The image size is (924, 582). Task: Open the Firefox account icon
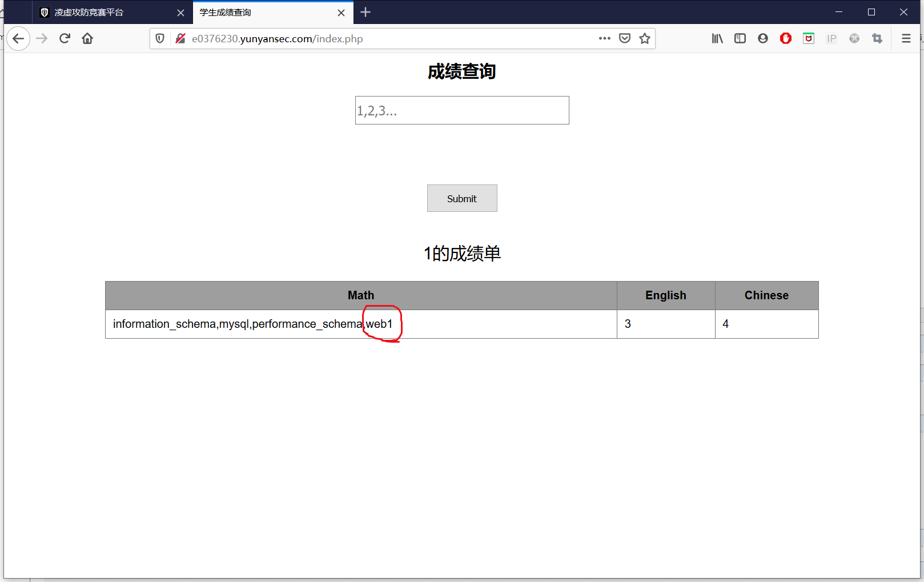pyautogui.click(x=763, y=38)
